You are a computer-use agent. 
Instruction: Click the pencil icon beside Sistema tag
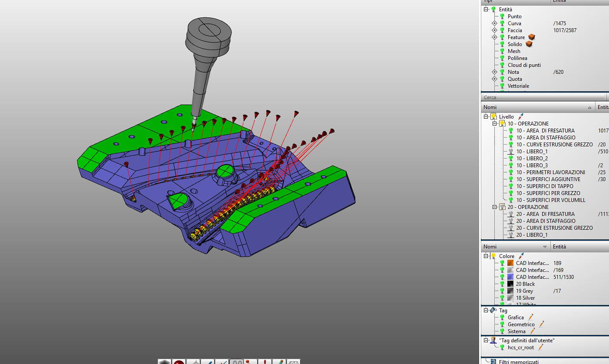click(532, 331)
